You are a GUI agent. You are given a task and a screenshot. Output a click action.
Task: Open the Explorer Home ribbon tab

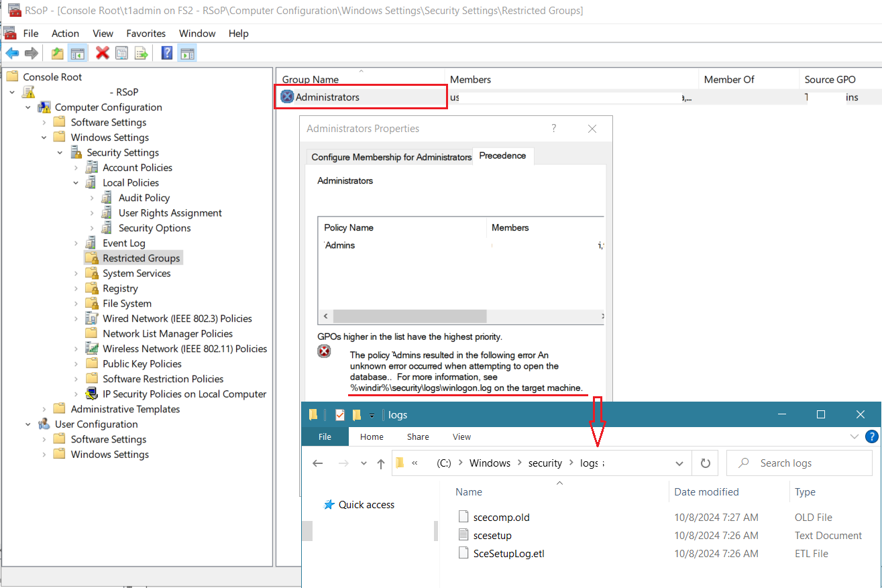(x=372, y=436)
